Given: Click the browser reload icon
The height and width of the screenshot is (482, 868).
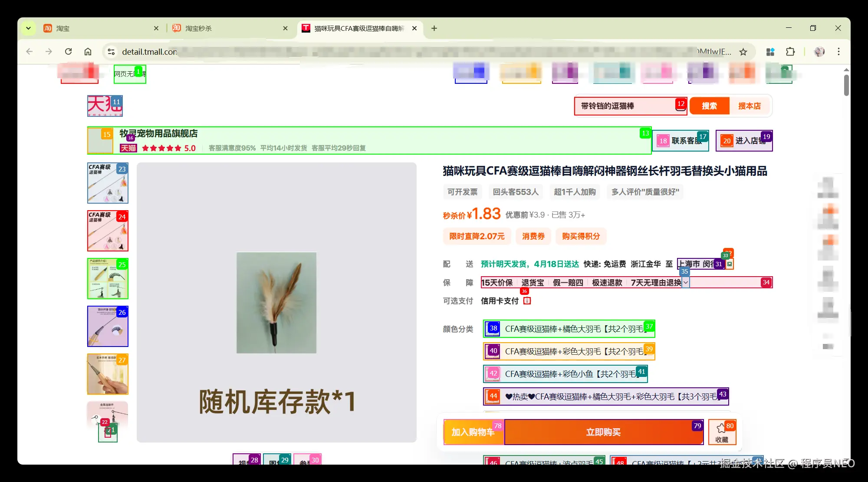Looking at the screenshot, I should (68, 52).
